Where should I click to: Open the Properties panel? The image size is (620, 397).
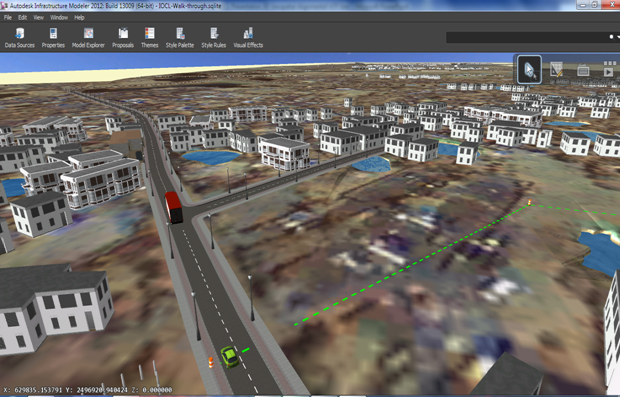(x=53, y=38)
